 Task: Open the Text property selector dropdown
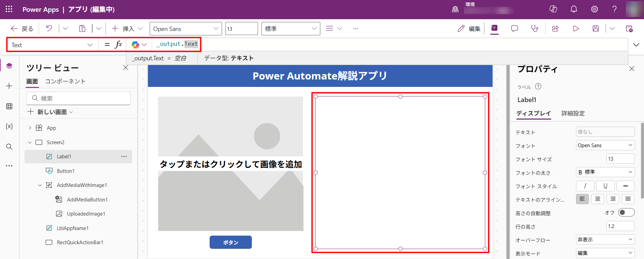point(52,45)
